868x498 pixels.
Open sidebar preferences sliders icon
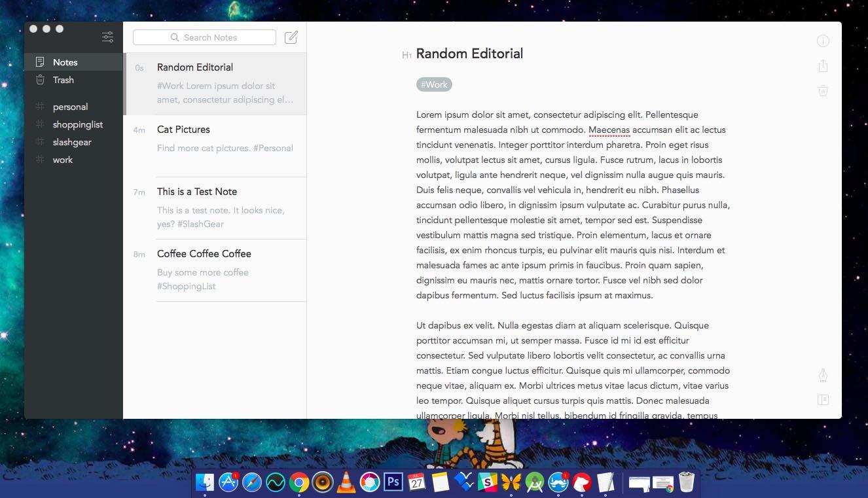(x=108, y=37)
